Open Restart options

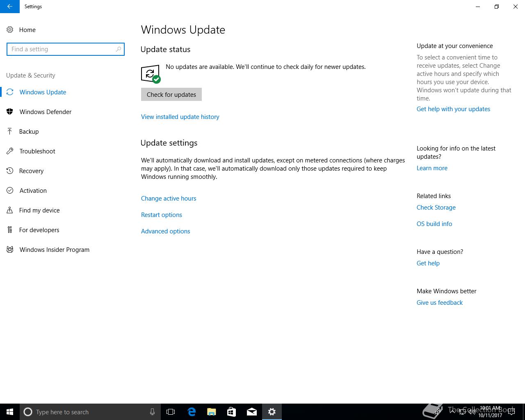point(162,215)
